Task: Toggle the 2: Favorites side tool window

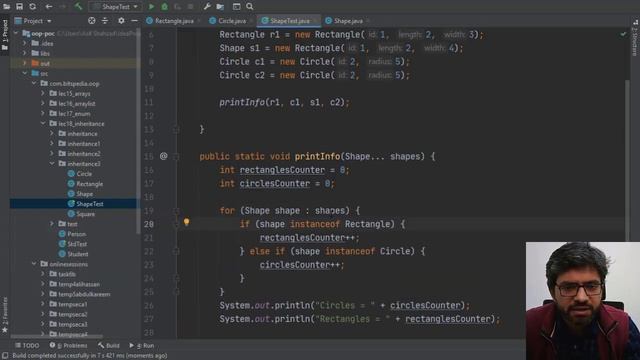Action: click(x=5, y=314)
